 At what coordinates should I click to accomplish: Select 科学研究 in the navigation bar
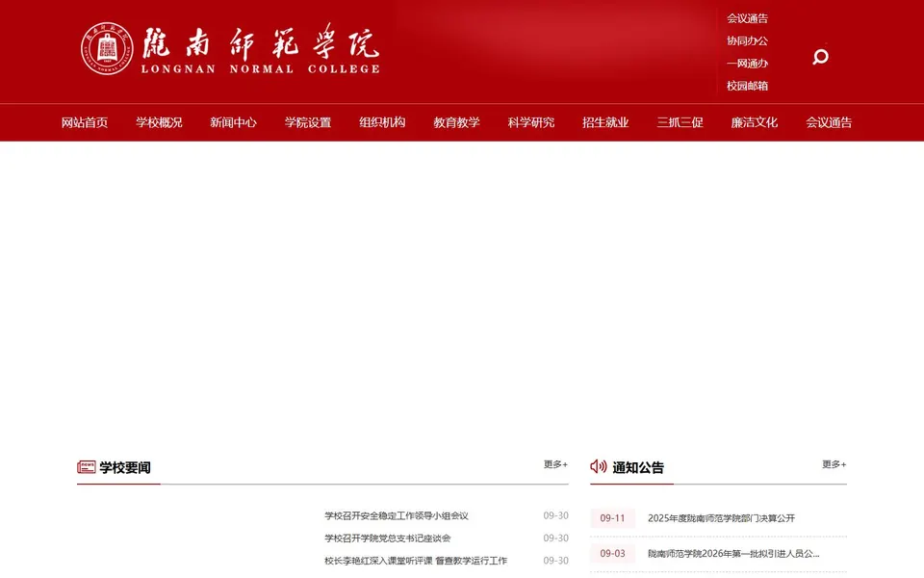[531, 122]
